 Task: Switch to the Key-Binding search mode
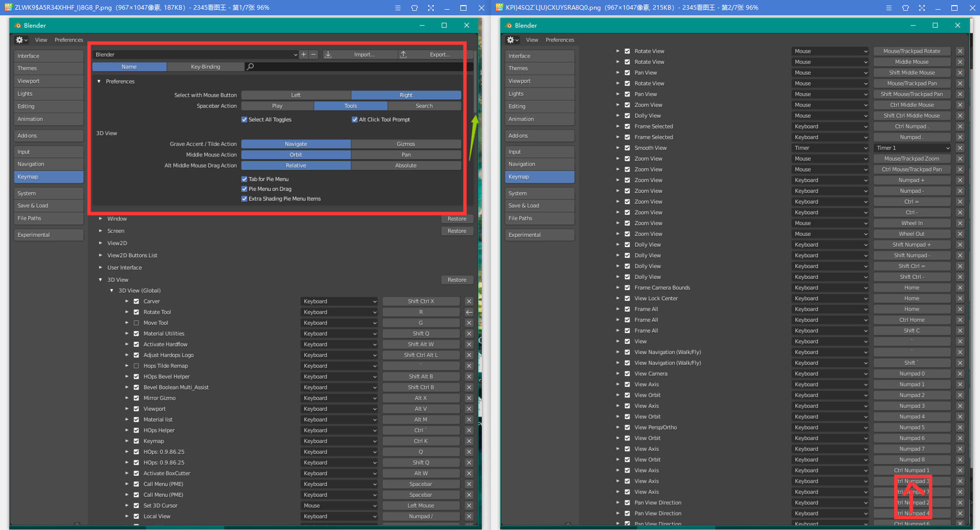point(205,67)
